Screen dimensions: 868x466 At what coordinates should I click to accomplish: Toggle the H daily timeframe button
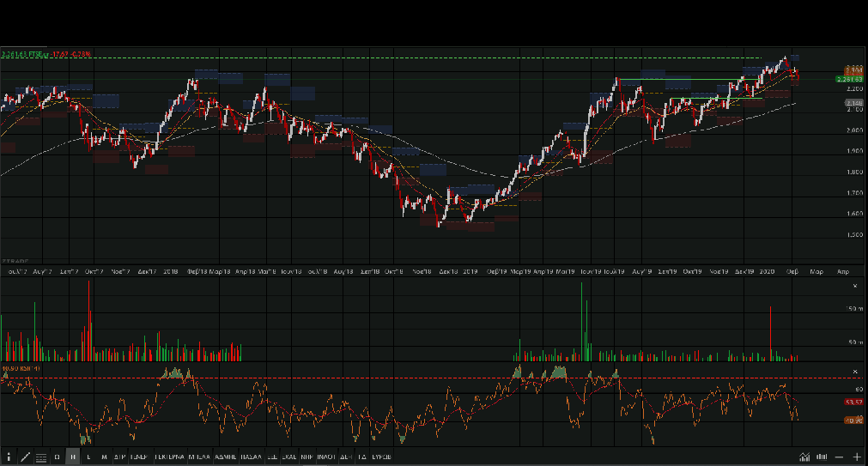[73, 457]
